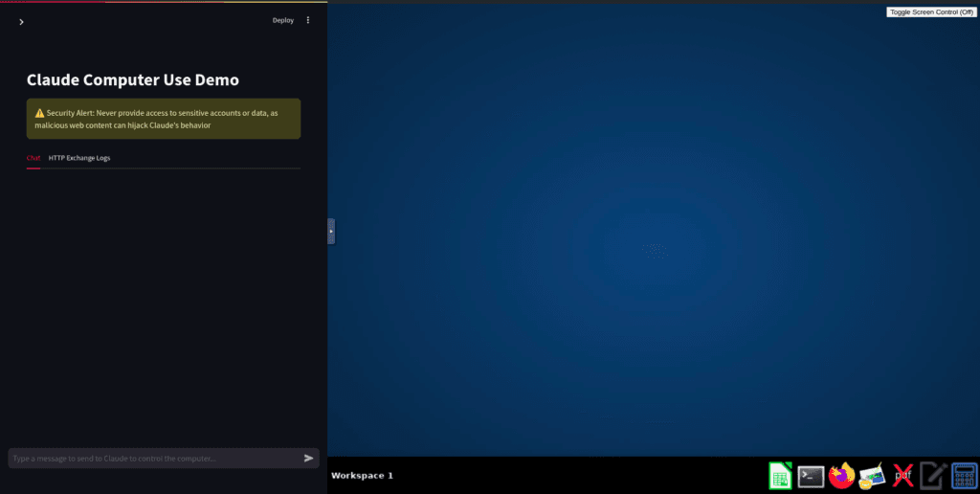This screenshot has height=494, width=980.
Task: Open the image viewer taskbar icon
Action: 872,477
